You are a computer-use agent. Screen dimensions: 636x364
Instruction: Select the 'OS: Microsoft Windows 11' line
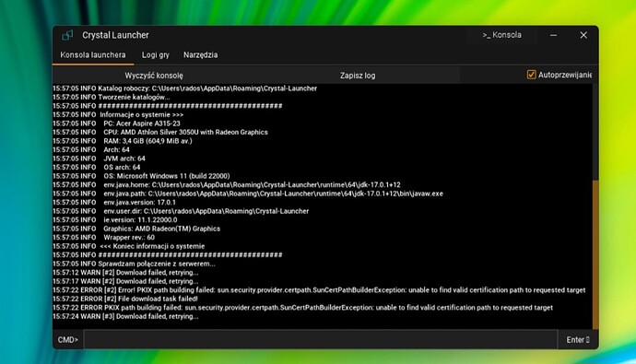[x=141, y=176]
